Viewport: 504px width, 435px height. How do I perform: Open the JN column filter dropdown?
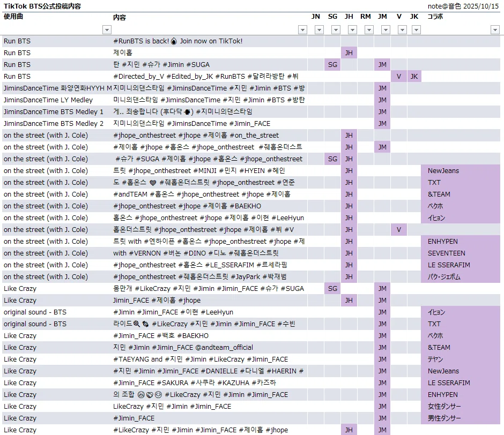(319, 30)
